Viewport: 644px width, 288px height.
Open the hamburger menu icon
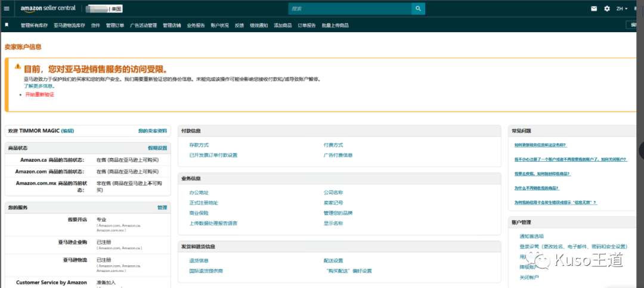pyautogui.click(x=6, y=8)
